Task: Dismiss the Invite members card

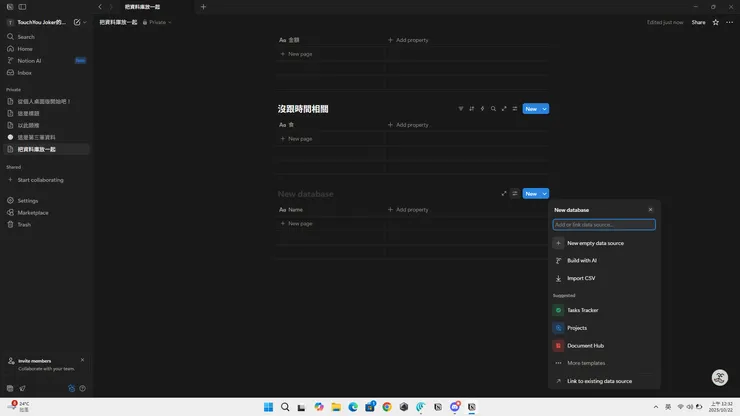Action: [83, 360]
